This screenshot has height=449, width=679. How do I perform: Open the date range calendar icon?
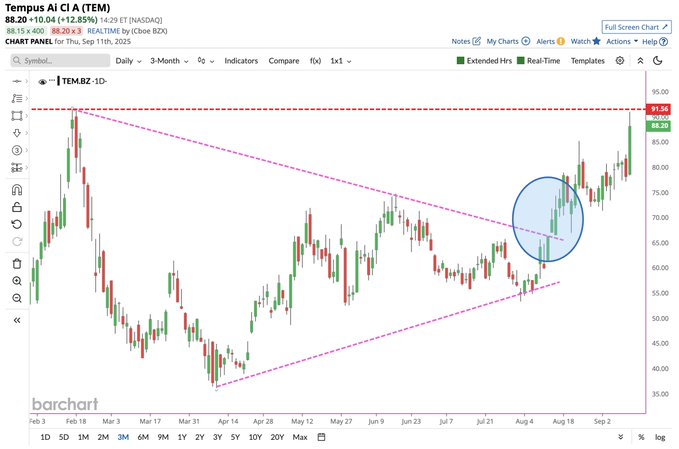pos(321,437)
